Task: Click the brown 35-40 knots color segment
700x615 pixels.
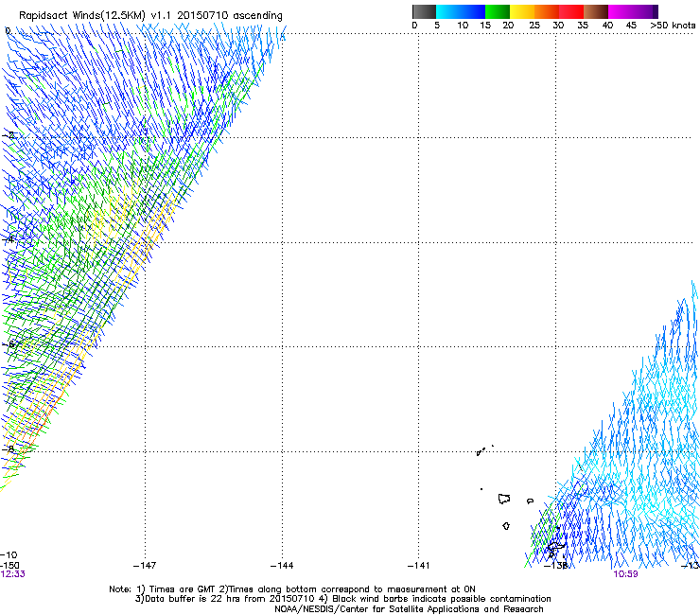Action: (x=596, y=11)
